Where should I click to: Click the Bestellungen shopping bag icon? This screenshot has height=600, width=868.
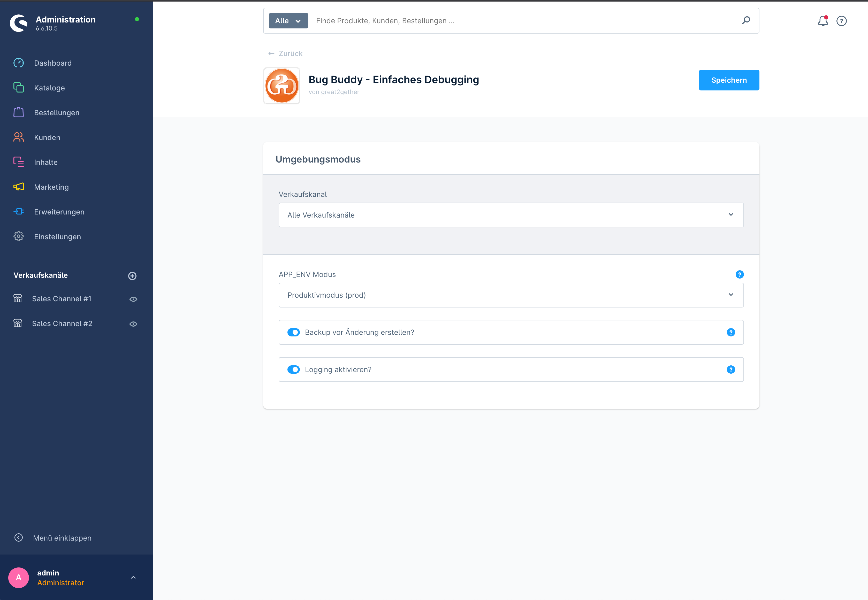[x=18, y=112]
